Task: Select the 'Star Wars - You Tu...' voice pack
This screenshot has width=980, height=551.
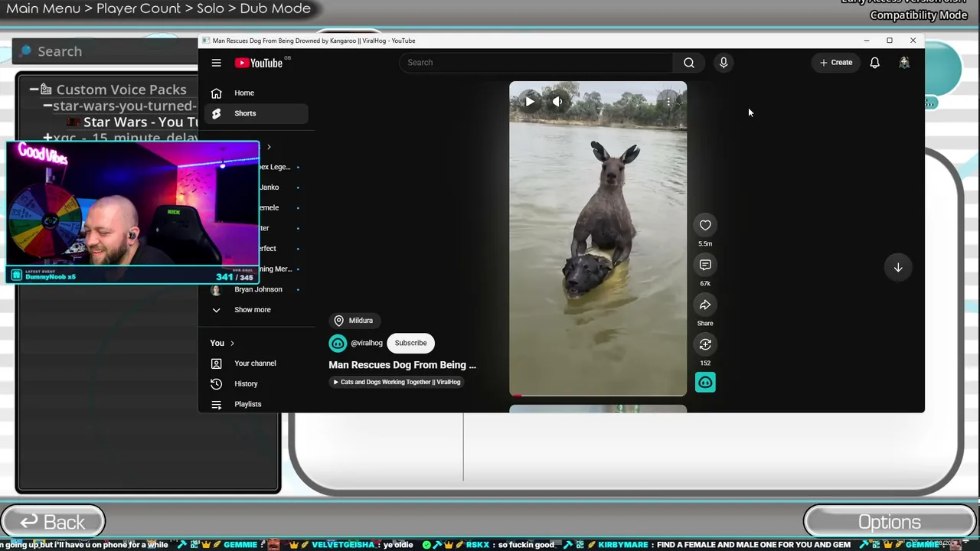Action: [x=140, y=122]
